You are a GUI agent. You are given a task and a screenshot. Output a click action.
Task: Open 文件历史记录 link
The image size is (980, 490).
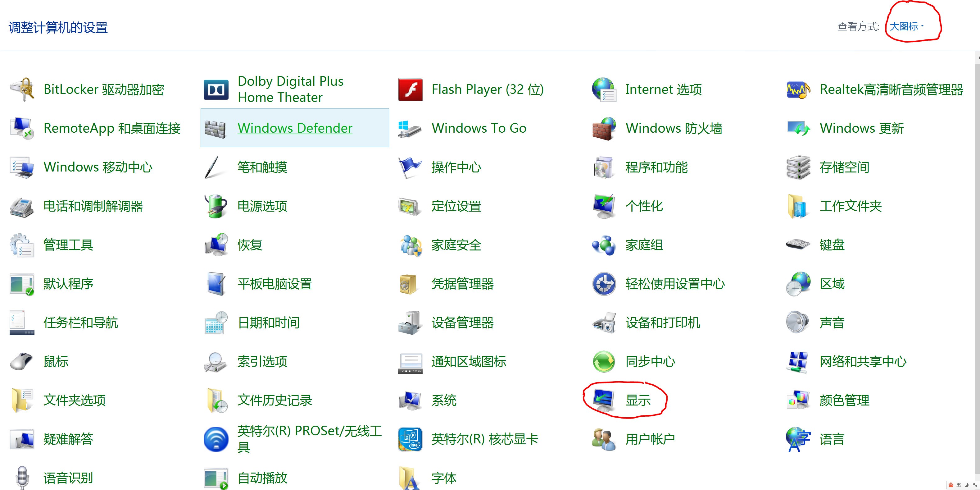pos(275,400)
